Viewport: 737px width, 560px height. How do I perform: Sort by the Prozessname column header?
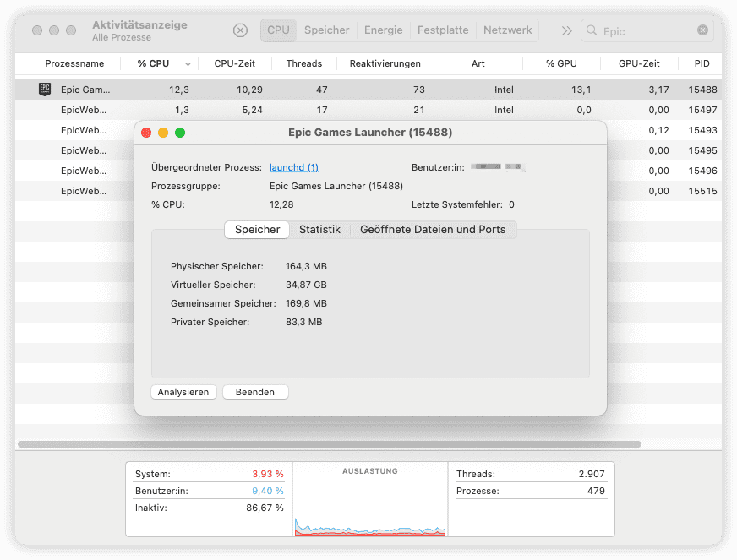coord(74,63)
